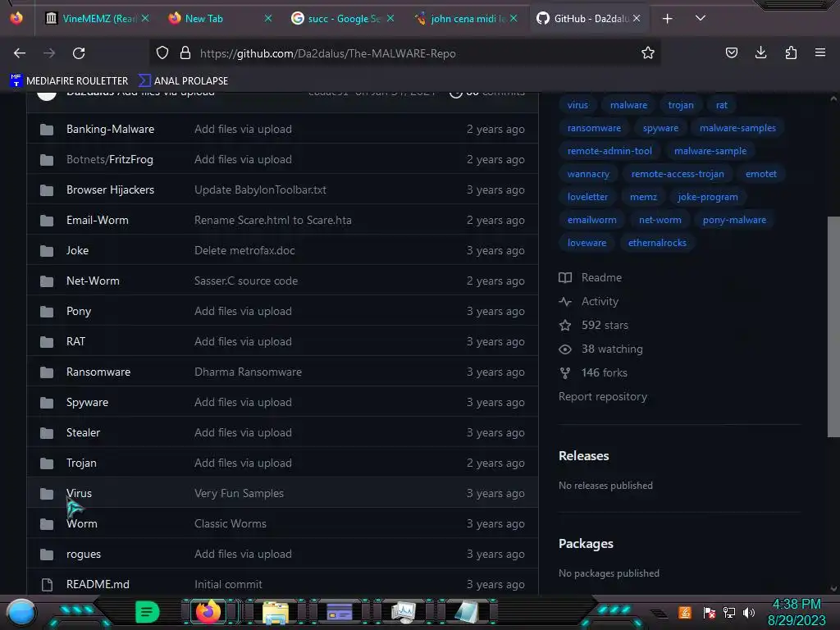The width and height of the screenshot is (840, 630).
Task: Open the 'Dharma Ransomware' commit message
Action: click(x=248, y=372)
